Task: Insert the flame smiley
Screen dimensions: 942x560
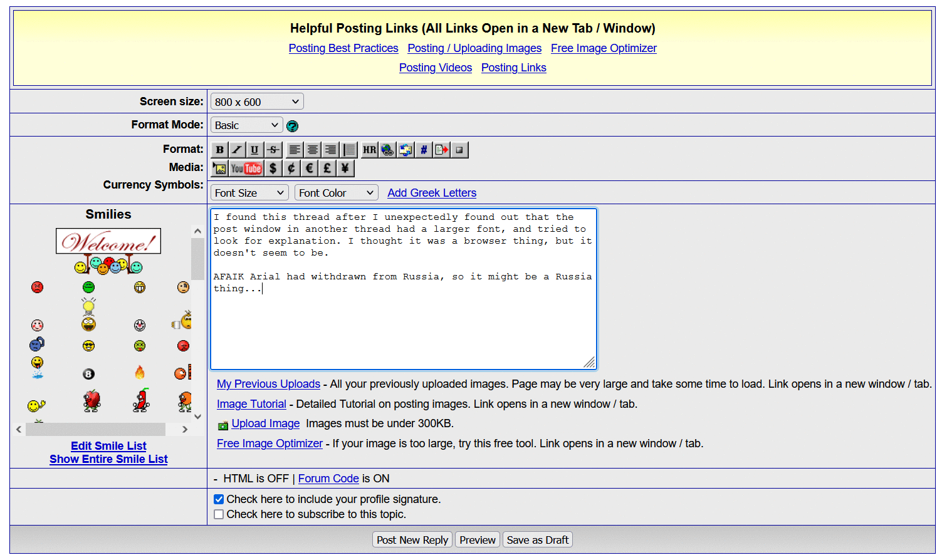Action: click(x=139, y=372)
